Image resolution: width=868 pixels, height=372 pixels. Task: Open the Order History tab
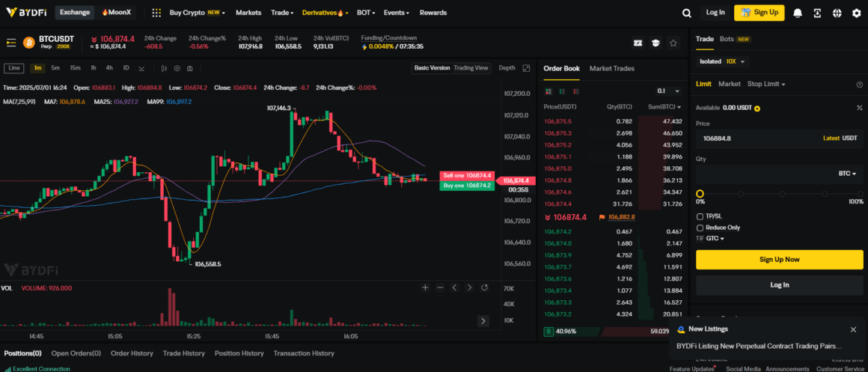click(132, 353)
